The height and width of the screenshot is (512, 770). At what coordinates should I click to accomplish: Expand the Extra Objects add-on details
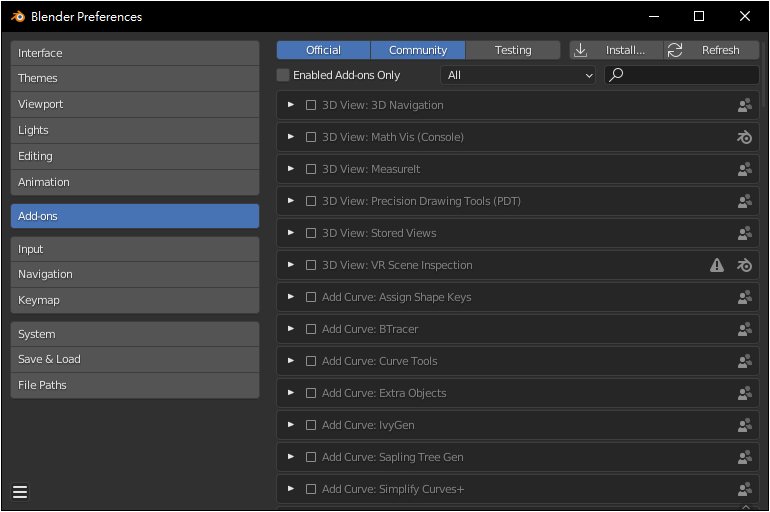tap(291, 393)
